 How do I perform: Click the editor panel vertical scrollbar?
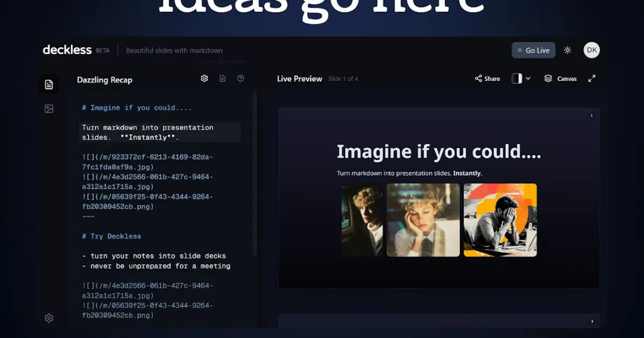click(255, 173)
